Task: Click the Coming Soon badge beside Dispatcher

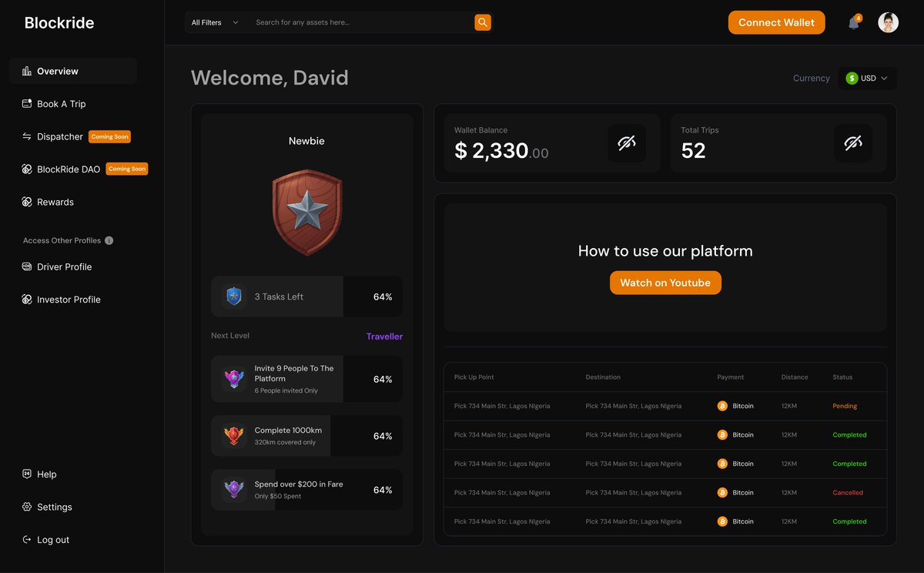Action: [109, 136]
